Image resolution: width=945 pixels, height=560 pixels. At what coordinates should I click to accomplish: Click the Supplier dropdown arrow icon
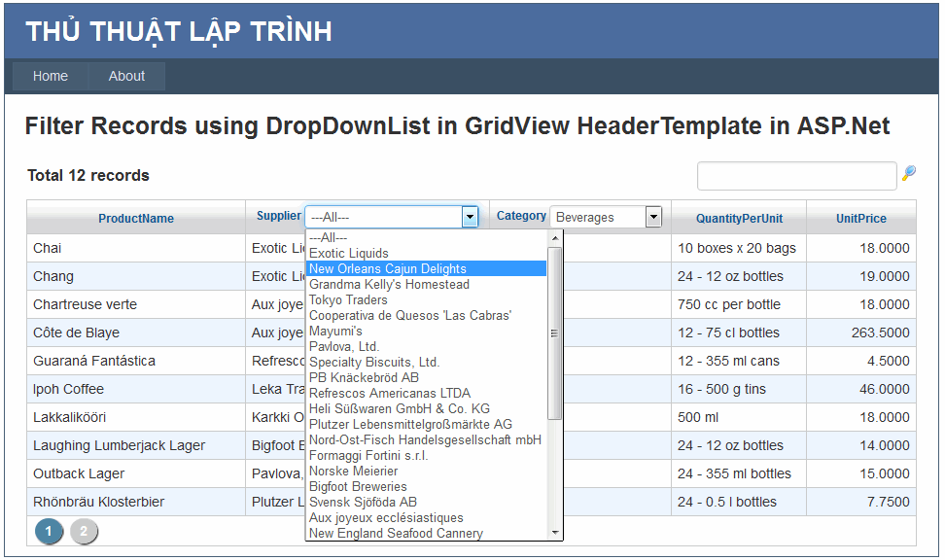470,216
